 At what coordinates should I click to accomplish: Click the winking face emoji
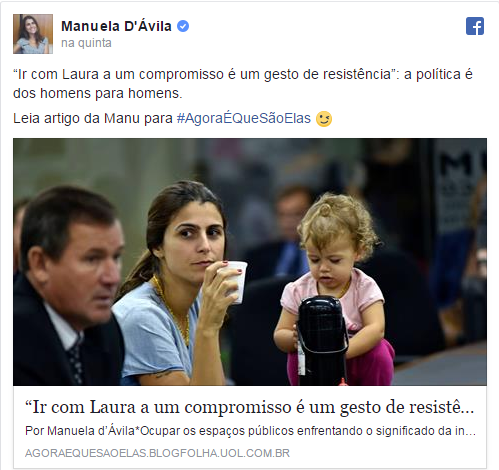tap(324, 119)
